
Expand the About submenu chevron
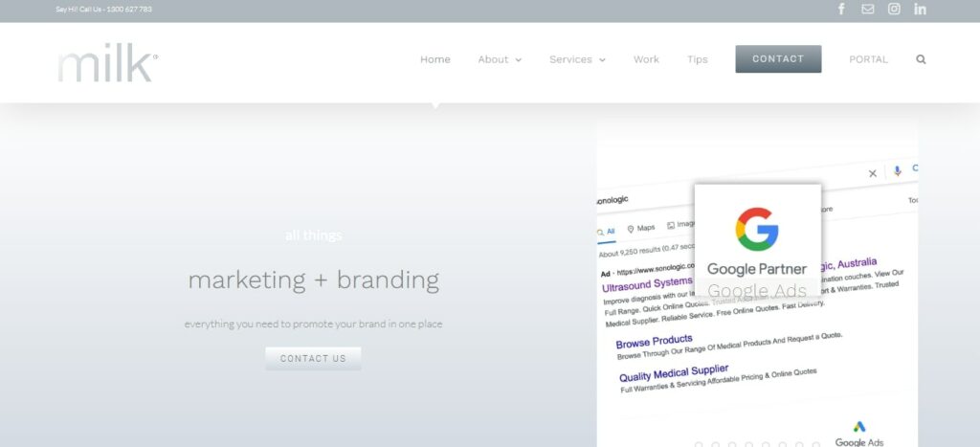tap(518, 60)
